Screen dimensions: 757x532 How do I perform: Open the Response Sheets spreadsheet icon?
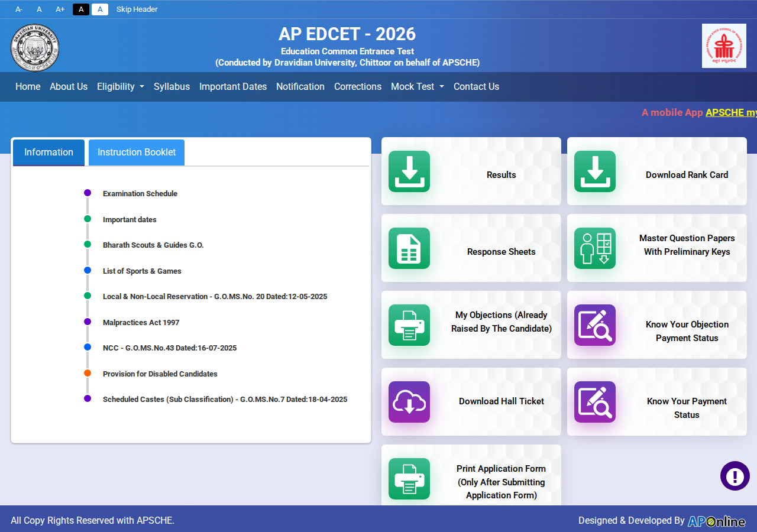pos(409,248)
